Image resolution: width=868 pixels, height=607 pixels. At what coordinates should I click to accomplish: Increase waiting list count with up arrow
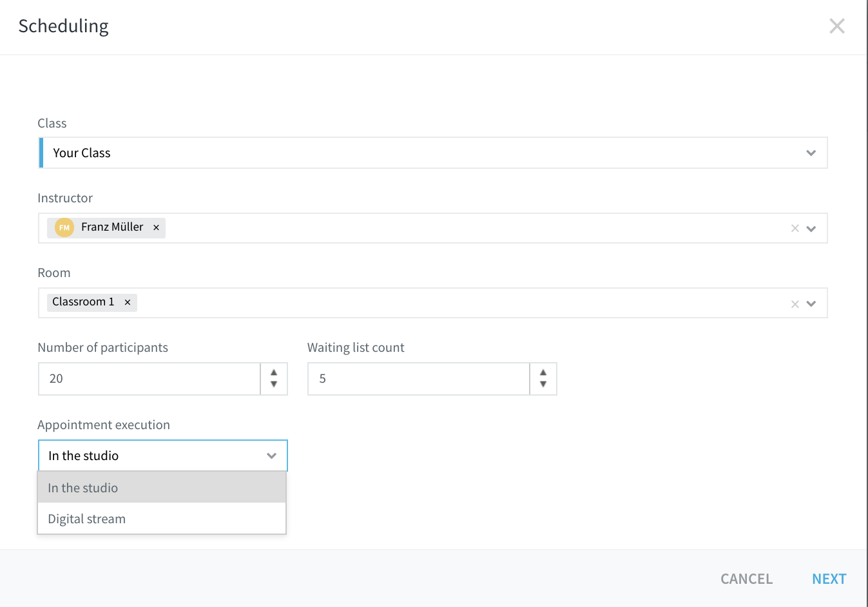[x=543, y=372]
